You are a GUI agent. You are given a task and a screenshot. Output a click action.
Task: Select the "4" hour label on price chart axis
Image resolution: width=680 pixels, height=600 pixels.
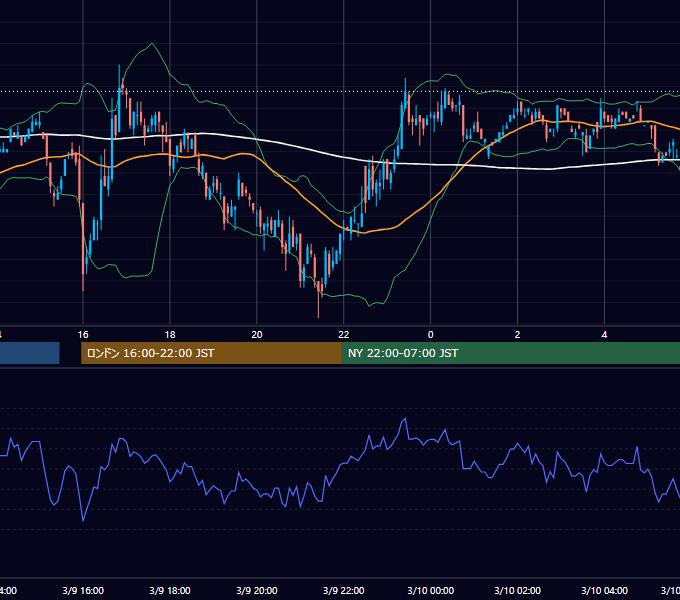(604, 335)
